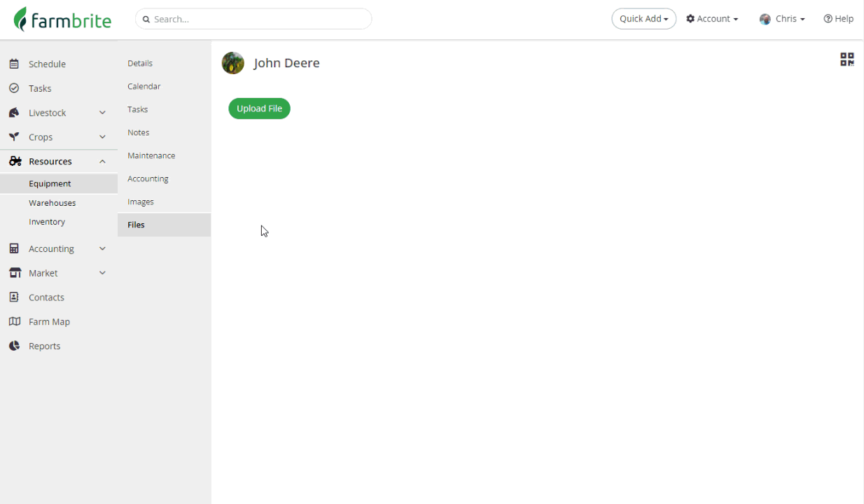Click the John Deere equipment thumbnail
Screen dimensions: 864x504
point(233,63)
